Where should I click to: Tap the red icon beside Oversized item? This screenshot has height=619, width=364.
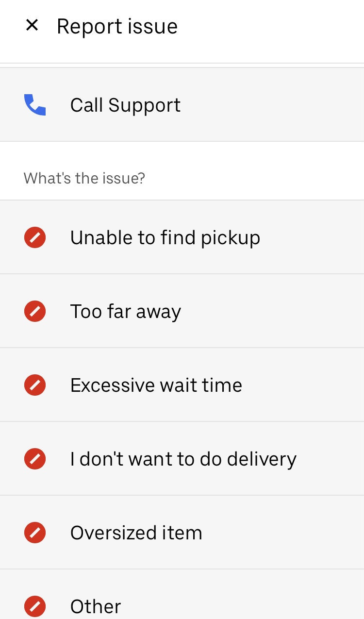click(x=34, y=533)
